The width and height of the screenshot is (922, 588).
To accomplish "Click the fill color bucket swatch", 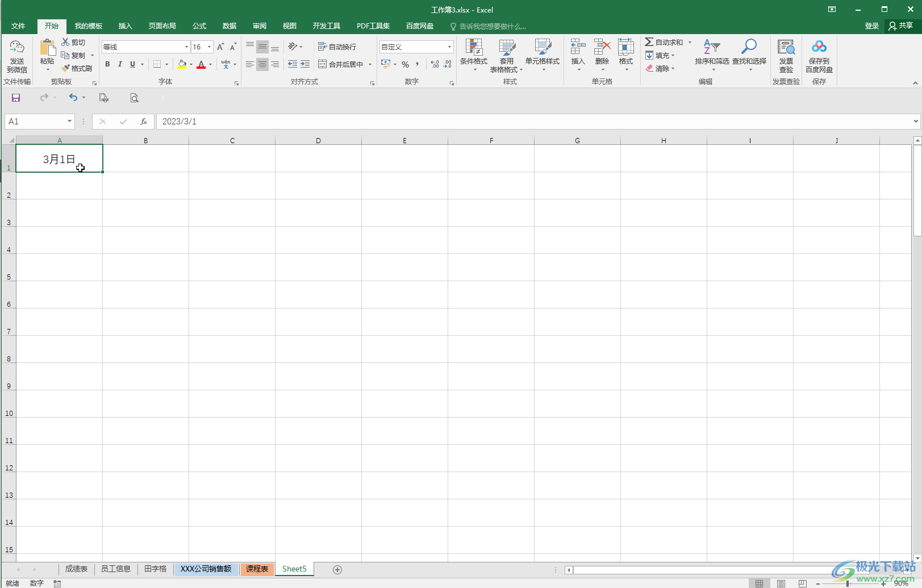I will point(182,64).
